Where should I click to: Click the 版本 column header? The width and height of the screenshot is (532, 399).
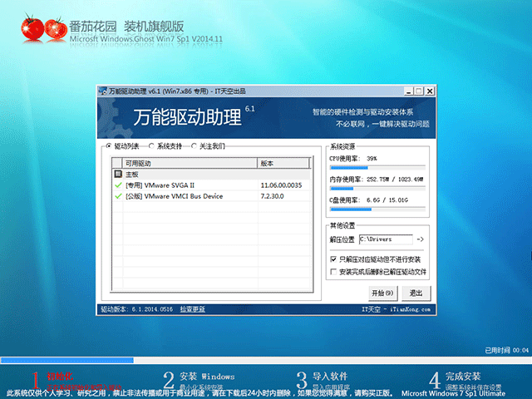[x=283, y=163]
